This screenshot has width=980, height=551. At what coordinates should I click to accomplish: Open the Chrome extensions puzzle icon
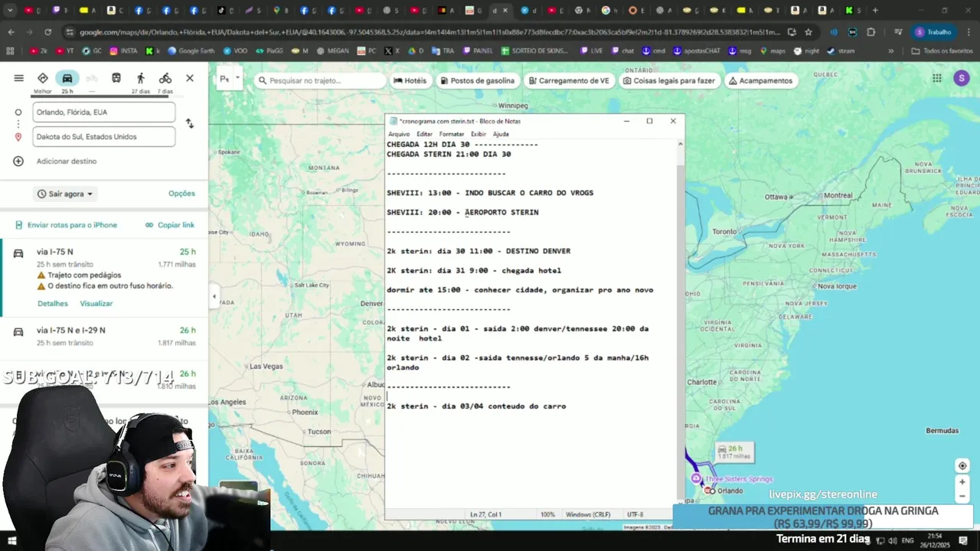click(x=871, y=32)
